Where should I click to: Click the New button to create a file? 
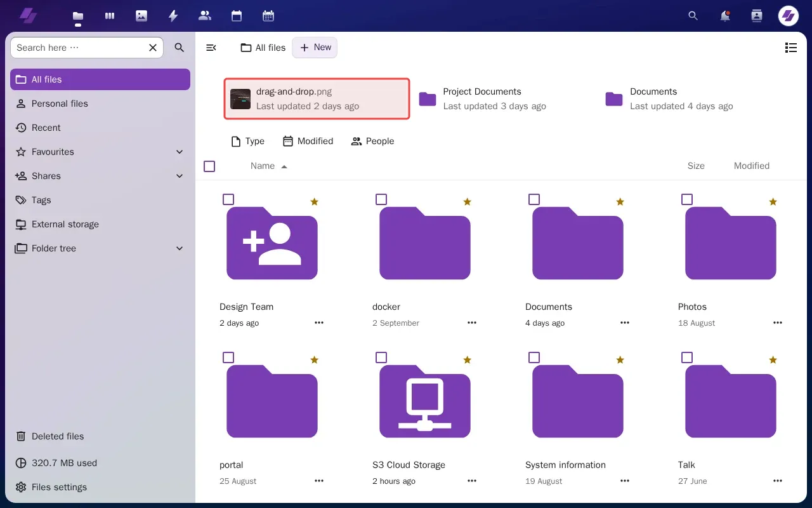[315, 47]
